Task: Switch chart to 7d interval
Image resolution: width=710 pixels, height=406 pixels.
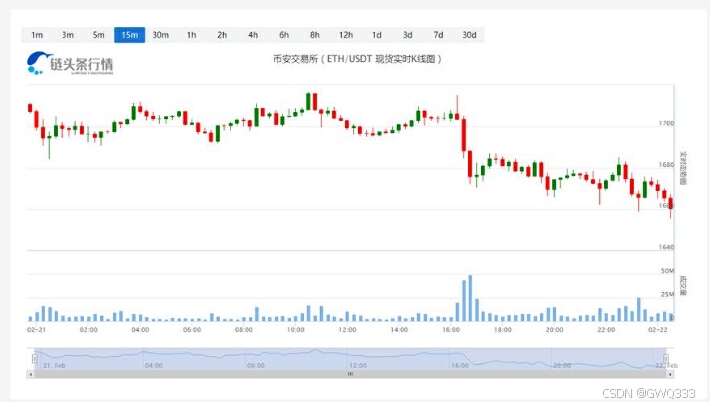Action: (x=438, y=35)
